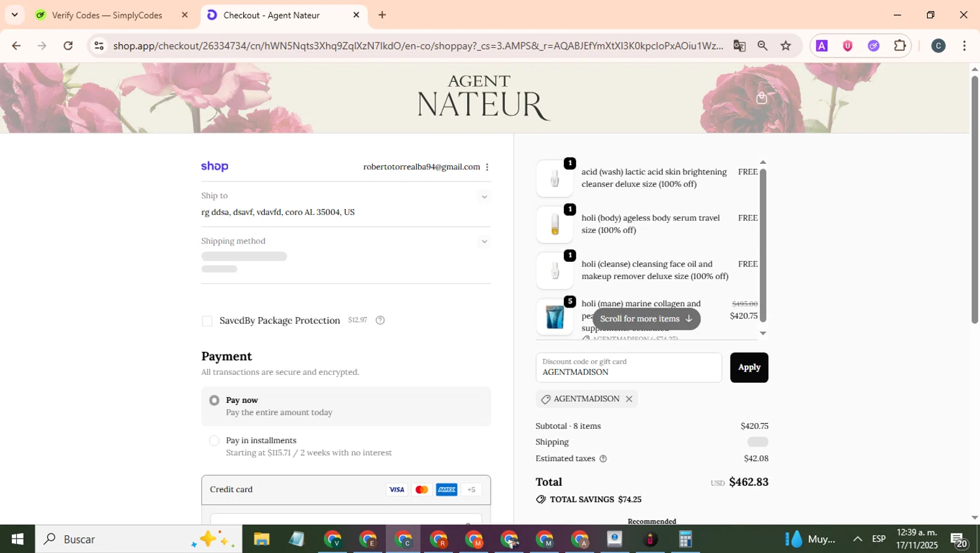Viewport: 980px width, 553px height.
Task: Expand the Ship to section
Action: (x=484, y=197)
